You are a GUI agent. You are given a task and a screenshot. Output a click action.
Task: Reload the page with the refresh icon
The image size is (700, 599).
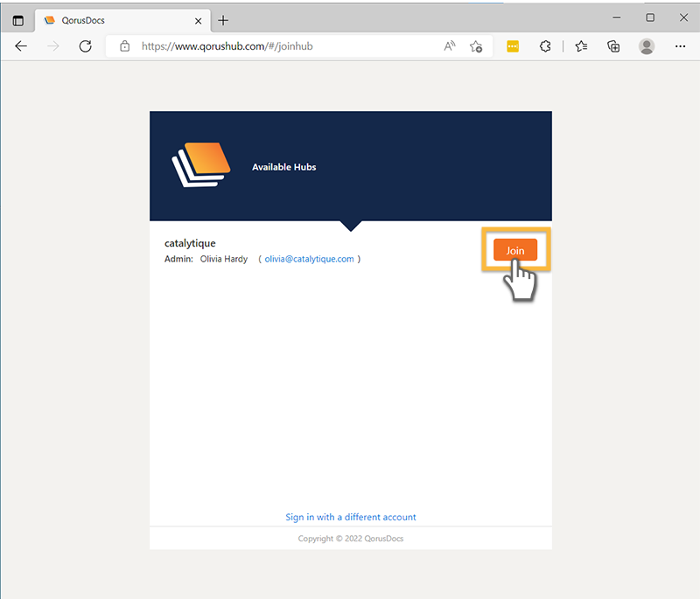85,46
